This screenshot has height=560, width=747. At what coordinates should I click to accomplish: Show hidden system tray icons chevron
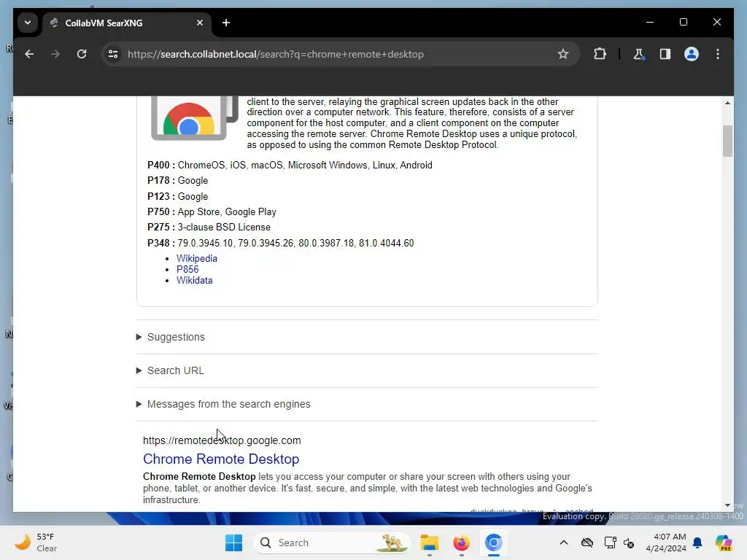[x=564, y=542]
